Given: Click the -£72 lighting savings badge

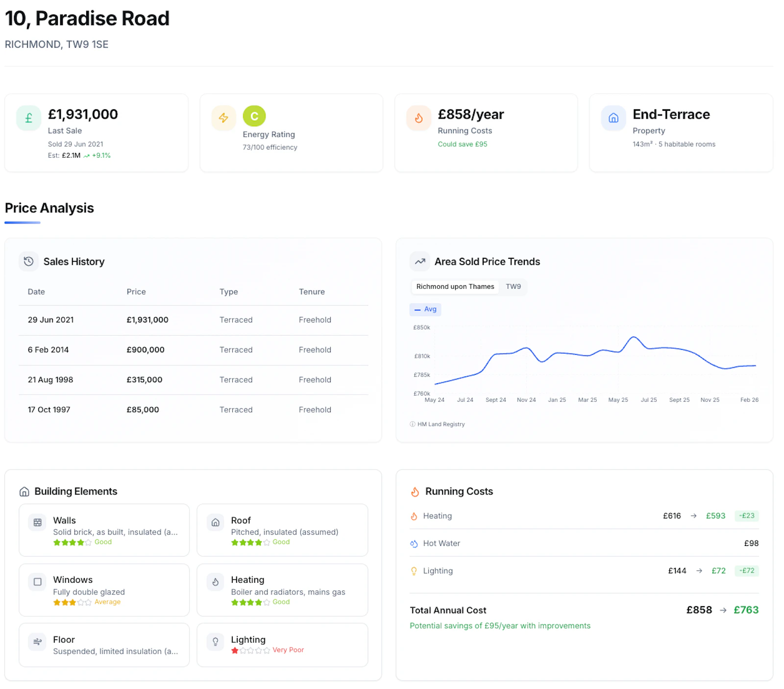Looking at the screenshot, I should click(x=747, y=571).
